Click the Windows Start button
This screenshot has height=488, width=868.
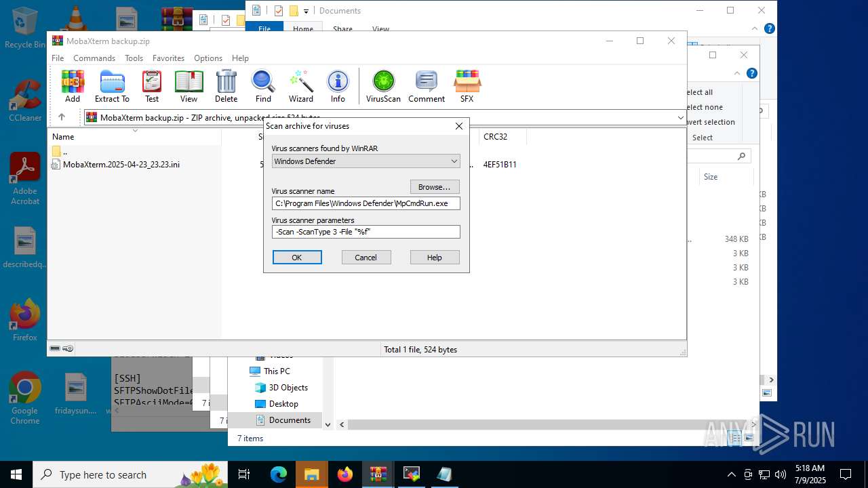click(16, 474)
